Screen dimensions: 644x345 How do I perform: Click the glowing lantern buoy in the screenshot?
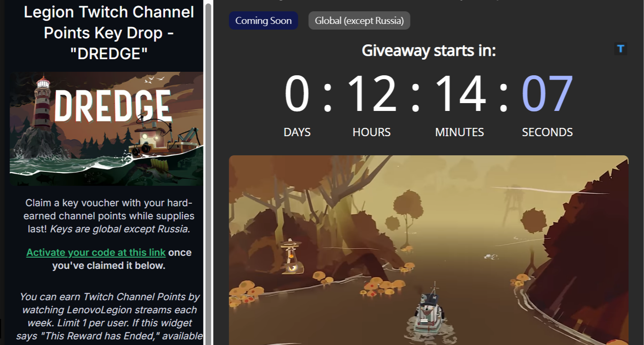click(x=290, y=257)
